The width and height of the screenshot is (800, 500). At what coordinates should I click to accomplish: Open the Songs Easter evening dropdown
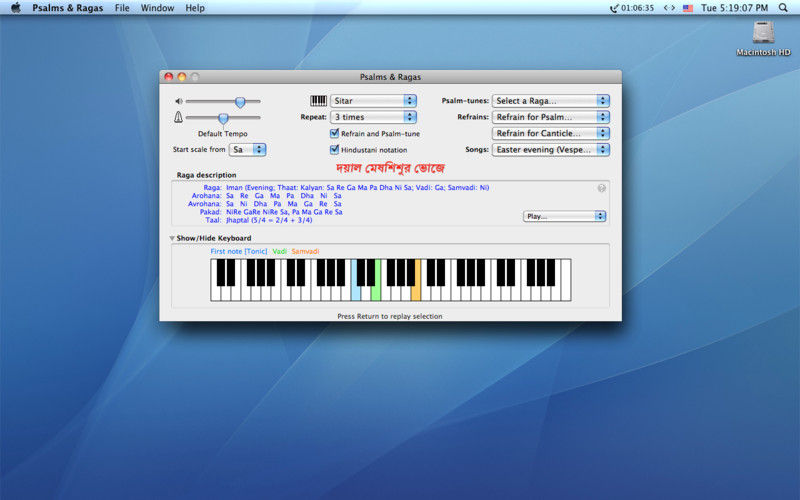(x=551, y=149)
